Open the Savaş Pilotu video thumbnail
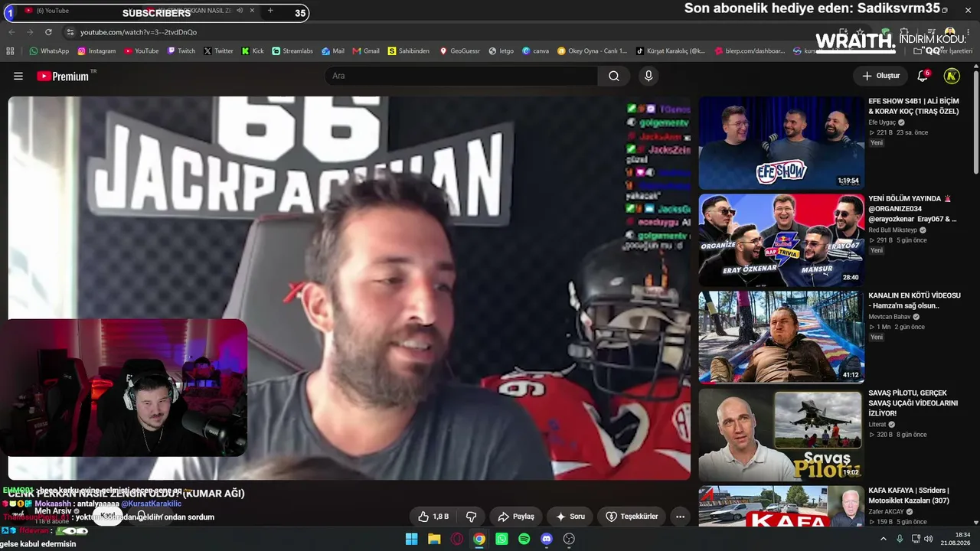980x551 pixels. tap(781, 434)
